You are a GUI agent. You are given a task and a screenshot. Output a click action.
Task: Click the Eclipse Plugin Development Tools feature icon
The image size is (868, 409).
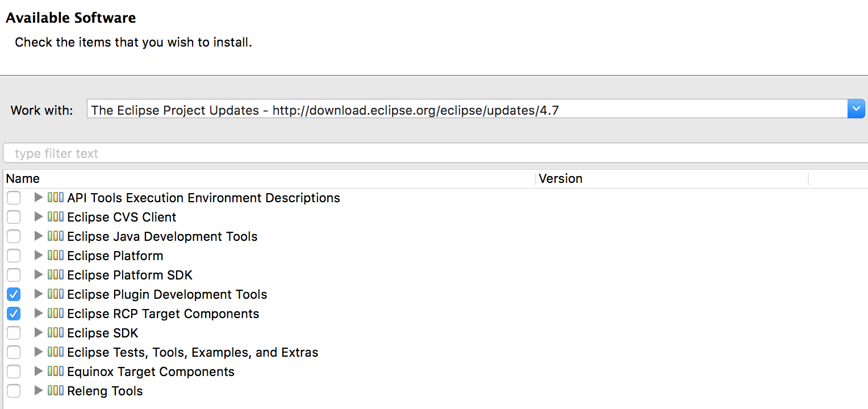(x=56, y=294)
